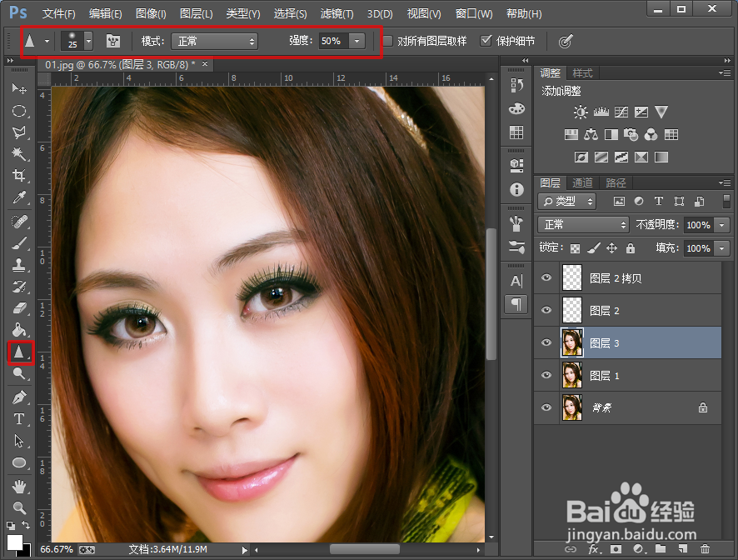Select the Eraser tool
The width and height of the screenshot is (738, 560).
[19, 308]
